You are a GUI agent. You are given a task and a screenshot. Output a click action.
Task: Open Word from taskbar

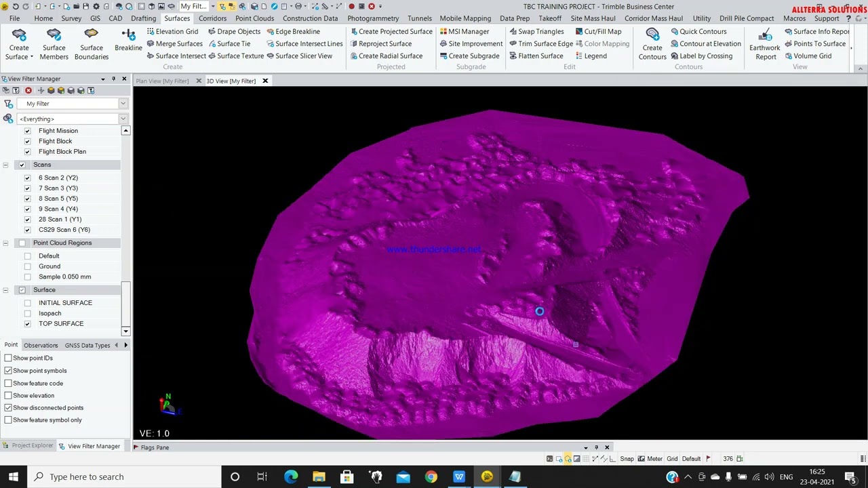(459, 477)
